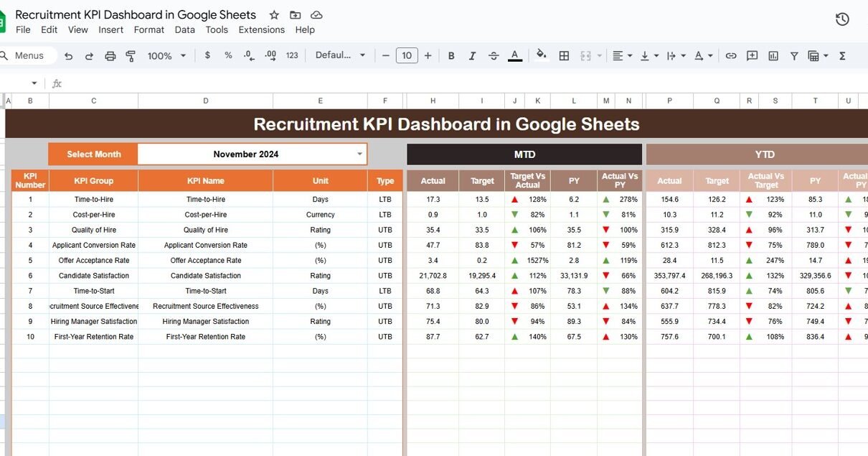The height and width of the screenshot is (456, 868).
Task: Open the Data menu
Action: [x=184, y=29]
